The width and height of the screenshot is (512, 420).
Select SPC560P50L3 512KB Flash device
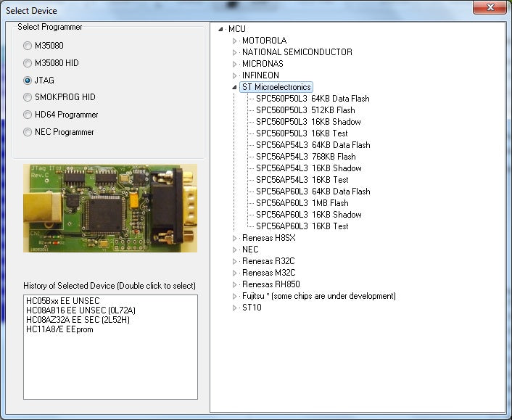pos(305,110)
